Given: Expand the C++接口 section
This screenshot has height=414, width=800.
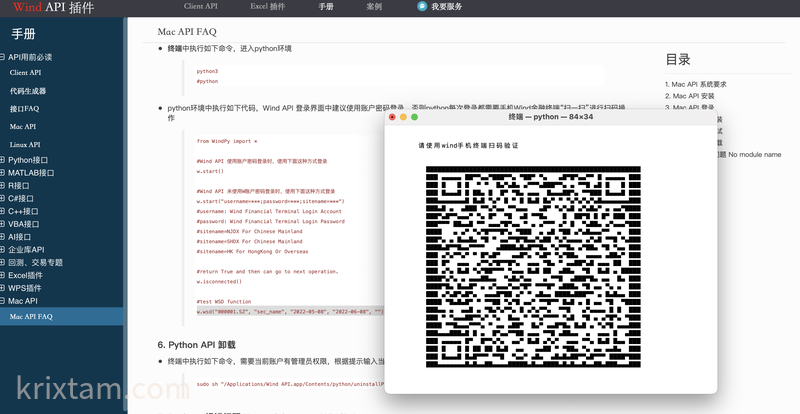Looking at the screenshot, I should click(x=3, y=211).
